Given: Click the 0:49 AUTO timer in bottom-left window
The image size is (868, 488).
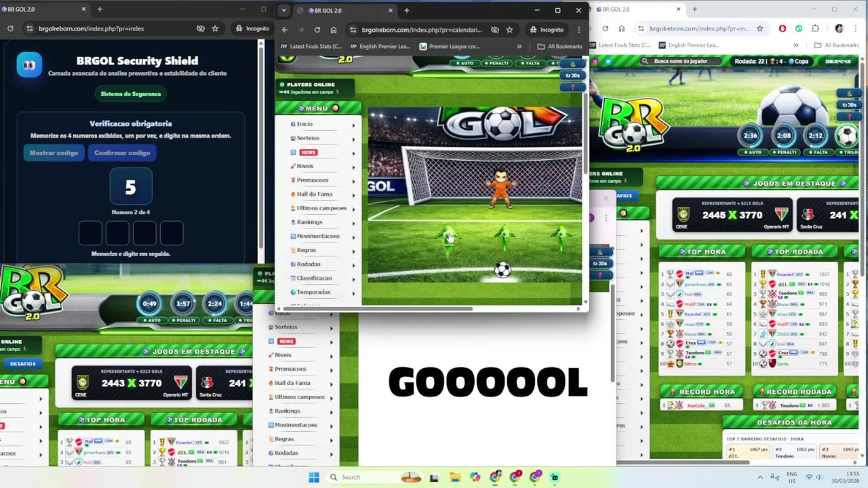Looking at the screenshot, I should pyautogui.click(x=150, y=304).
